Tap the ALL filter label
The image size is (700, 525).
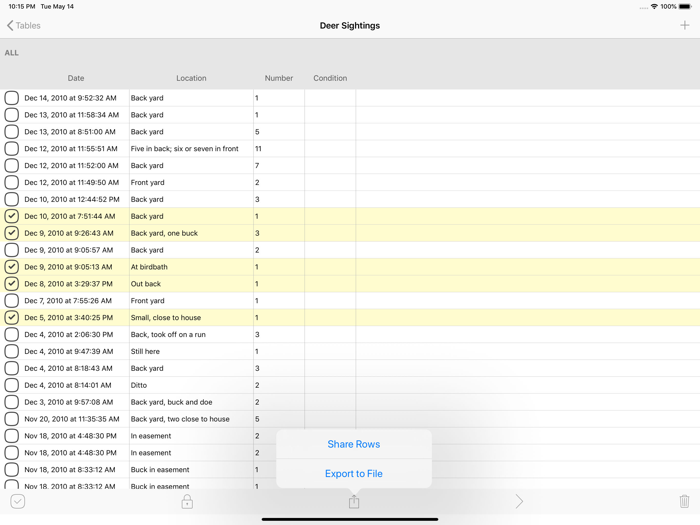[12, 53]
